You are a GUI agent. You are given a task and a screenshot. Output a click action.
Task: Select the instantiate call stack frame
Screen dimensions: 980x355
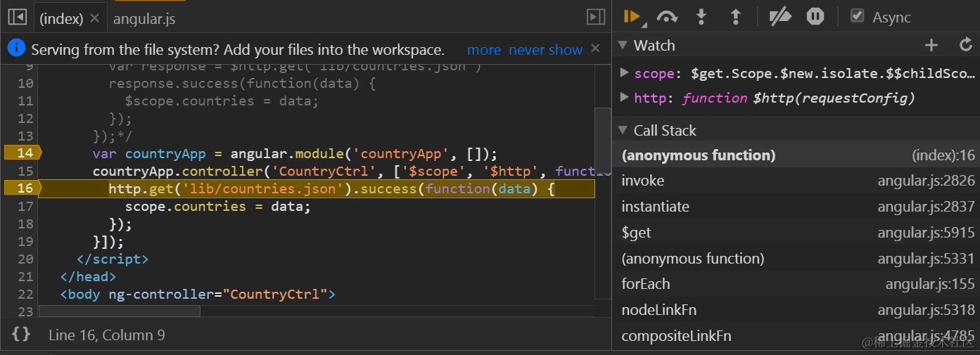796,207
